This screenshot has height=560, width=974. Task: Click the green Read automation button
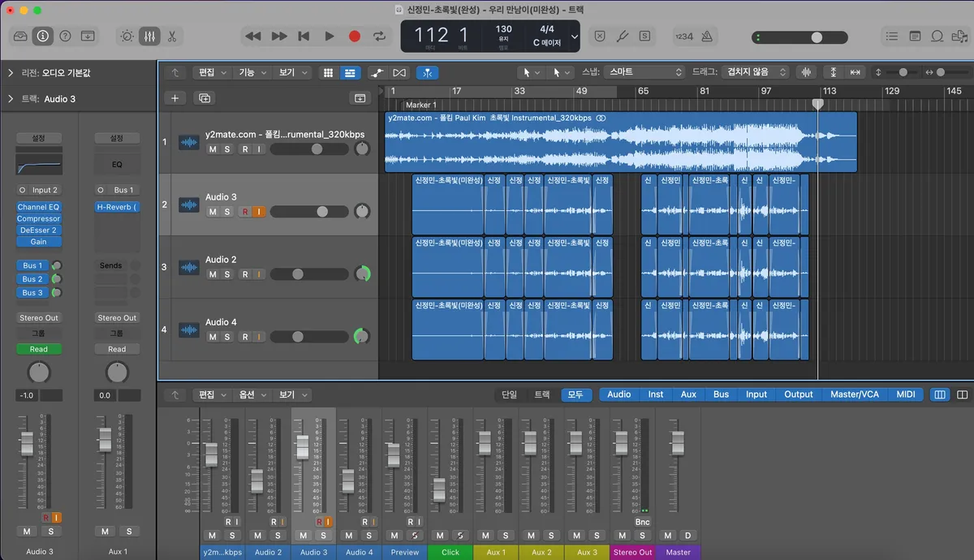(x=39, y=349)
